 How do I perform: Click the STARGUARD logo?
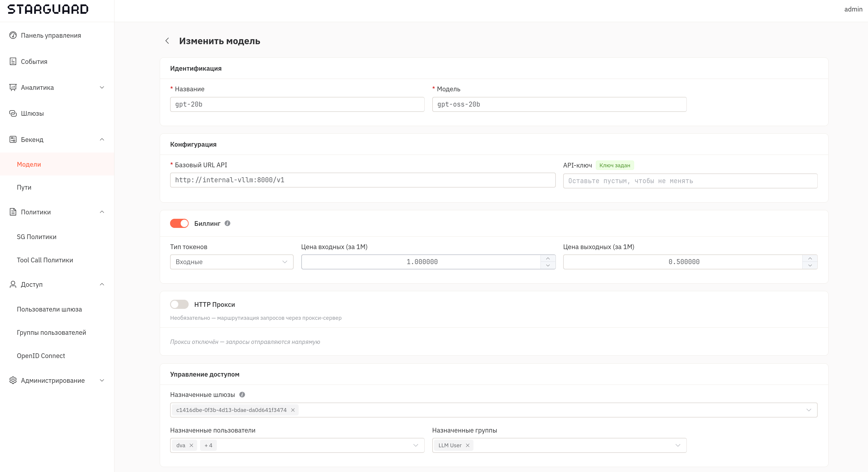click(x=48, y=9)
